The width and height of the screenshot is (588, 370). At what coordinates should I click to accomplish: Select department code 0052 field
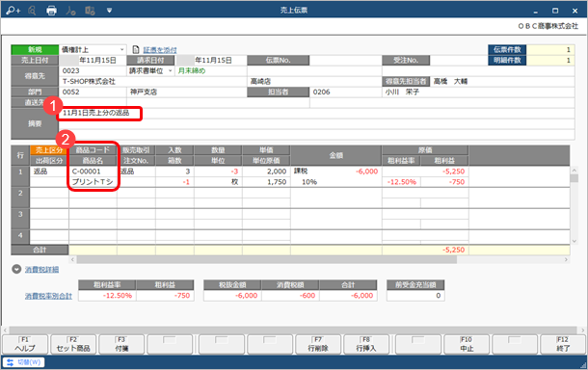[x=93, y=92]
